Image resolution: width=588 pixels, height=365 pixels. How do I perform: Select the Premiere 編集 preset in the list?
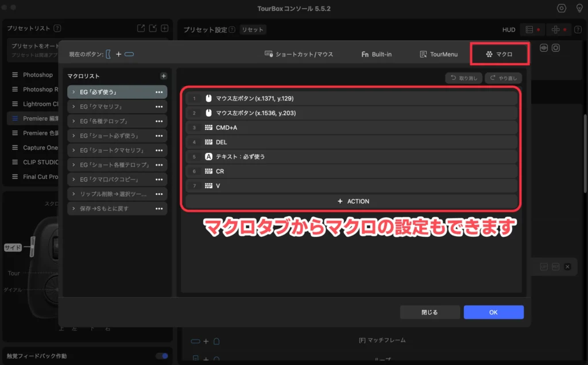pyautogui.click(x=36, y=118)
